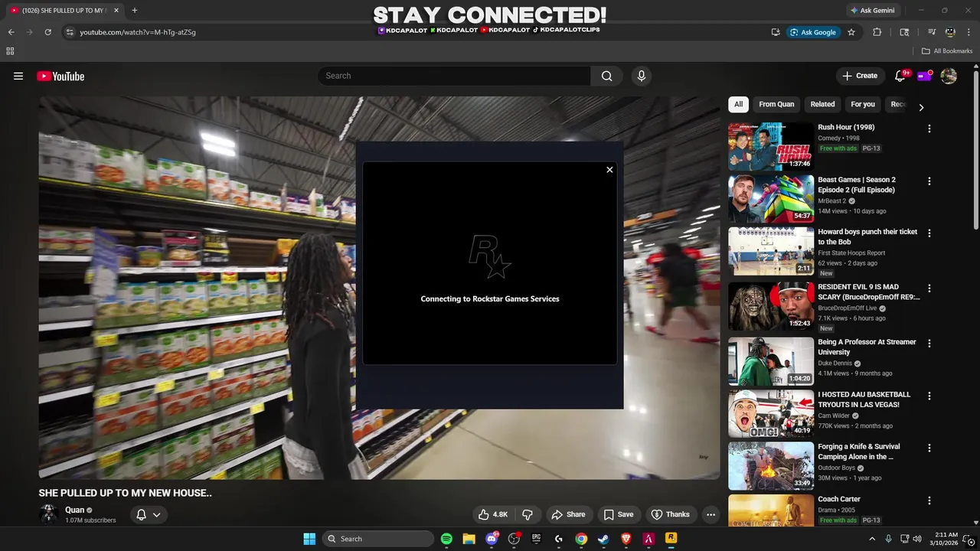Click the YouTube search magnifier button
The height and width of the screenshot is (551, 980).
coord(606,76)
